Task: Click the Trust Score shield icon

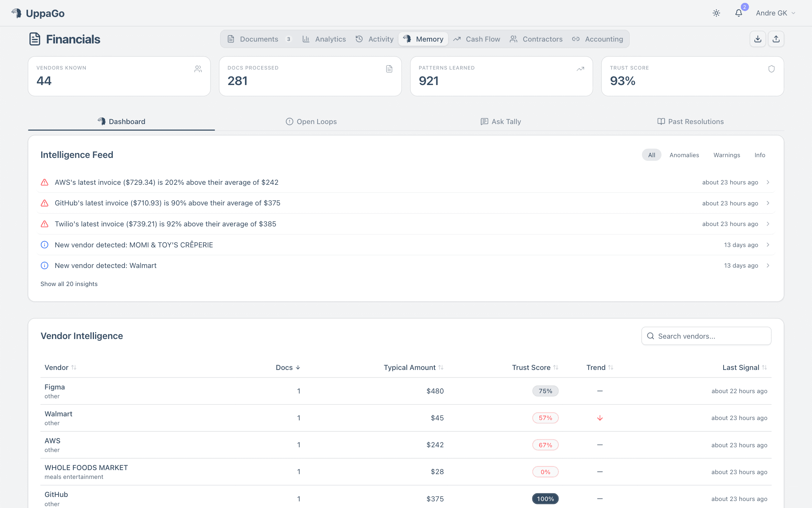Action: (x=771, y=69)
